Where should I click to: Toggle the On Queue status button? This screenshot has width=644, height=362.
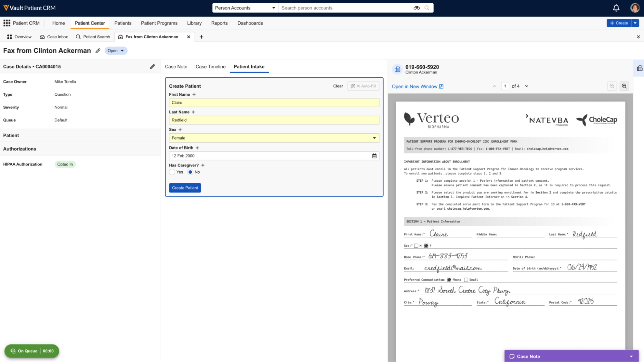click(32, 351)
